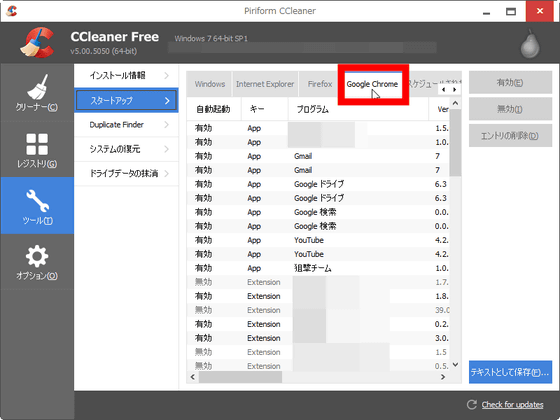Select スタートアップ in the tools menu
Image resolution: width=560 pixels, height=420 pixels.
126,100
